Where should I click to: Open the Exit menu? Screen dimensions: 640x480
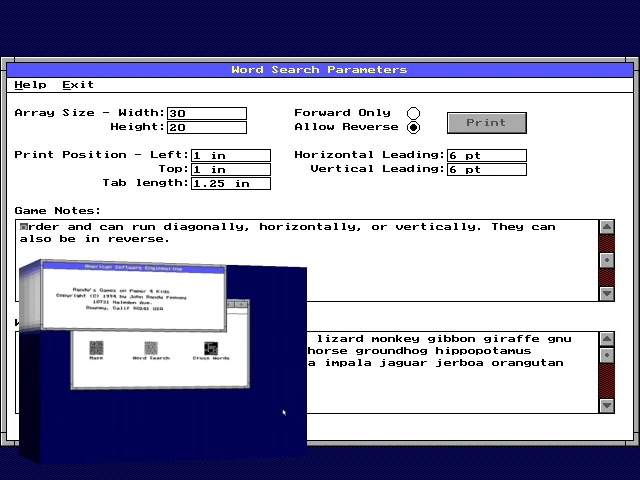pyautogui.click(x=78, y=85)
